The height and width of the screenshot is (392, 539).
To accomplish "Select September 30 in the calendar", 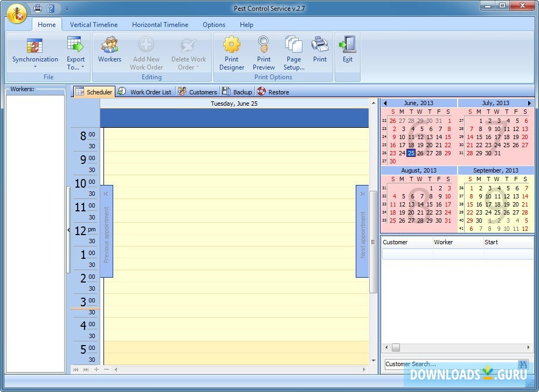I will [479, 221].
